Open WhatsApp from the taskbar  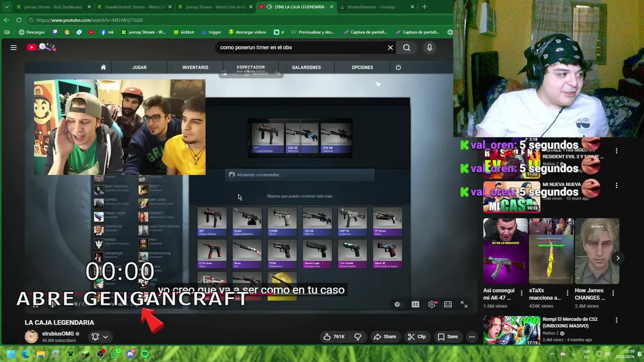(x=115, y=354)
